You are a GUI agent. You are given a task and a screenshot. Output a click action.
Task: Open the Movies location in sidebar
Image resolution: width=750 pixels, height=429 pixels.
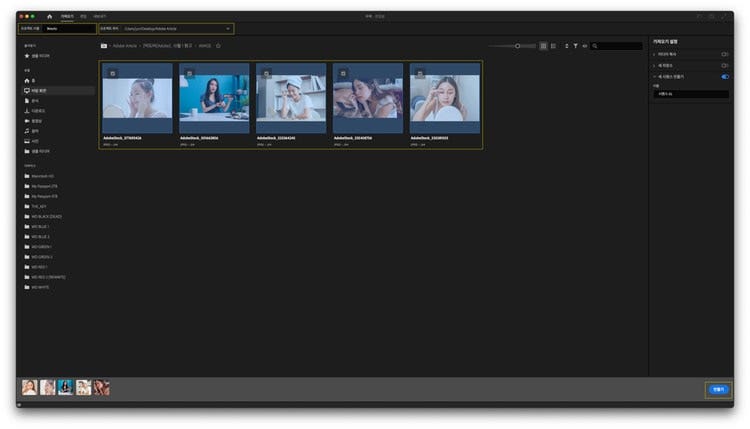tap(33, 121)
